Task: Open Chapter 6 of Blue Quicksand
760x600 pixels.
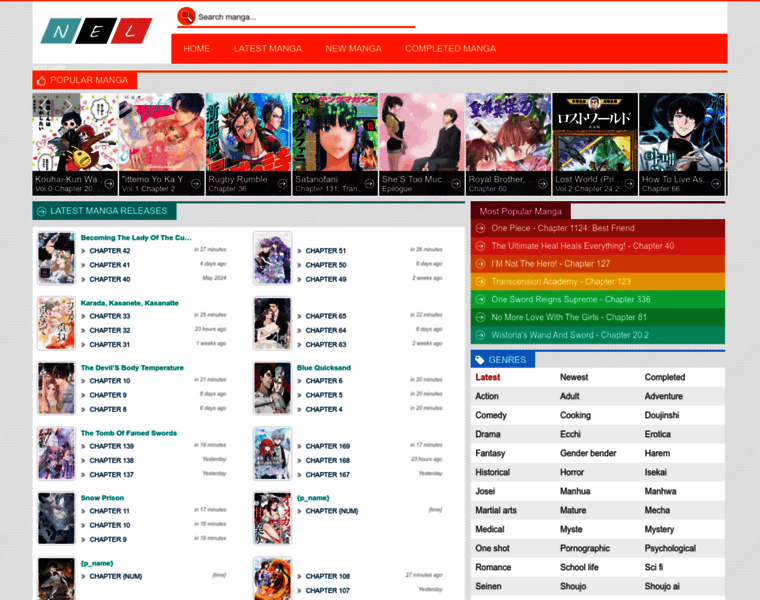Action: tap(324, 381)
